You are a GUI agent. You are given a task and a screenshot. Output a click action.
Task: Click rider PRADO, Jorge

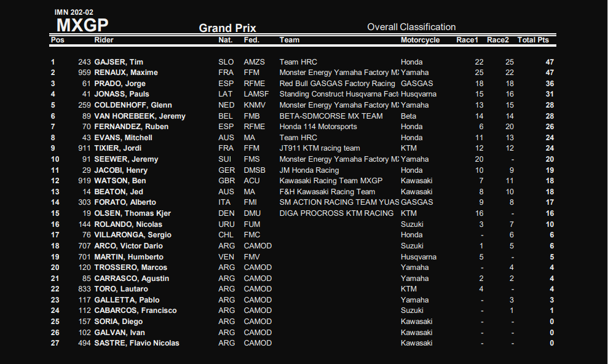120,84
